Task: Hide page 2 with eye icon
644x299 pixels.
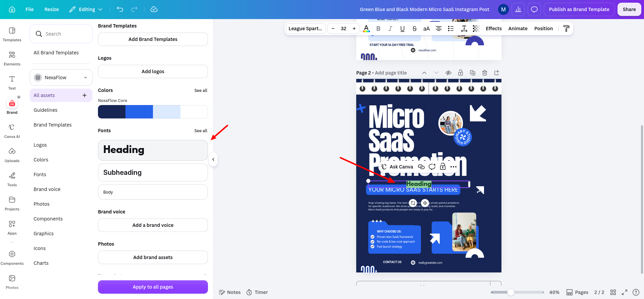Action: point(448,73)
